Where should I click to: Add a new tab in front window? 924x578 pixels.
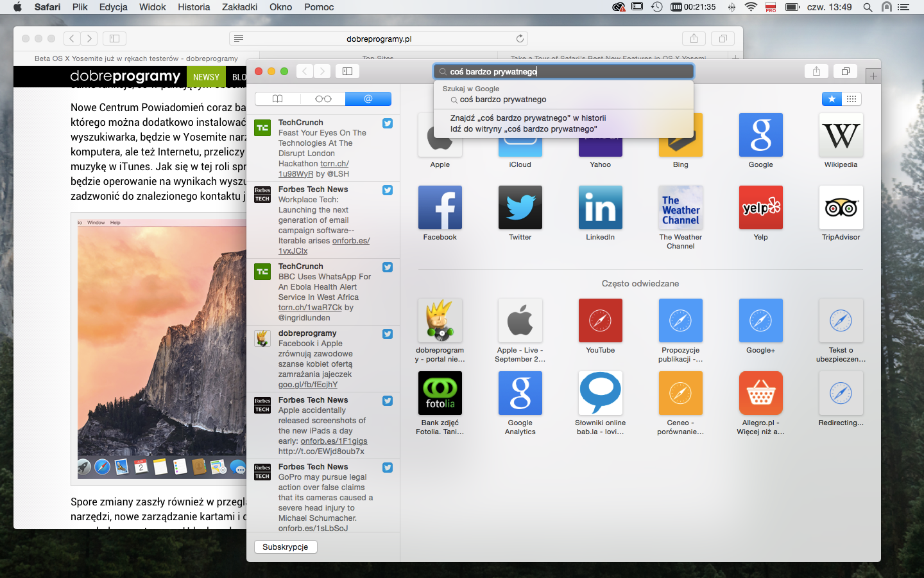tap(873, 76)
